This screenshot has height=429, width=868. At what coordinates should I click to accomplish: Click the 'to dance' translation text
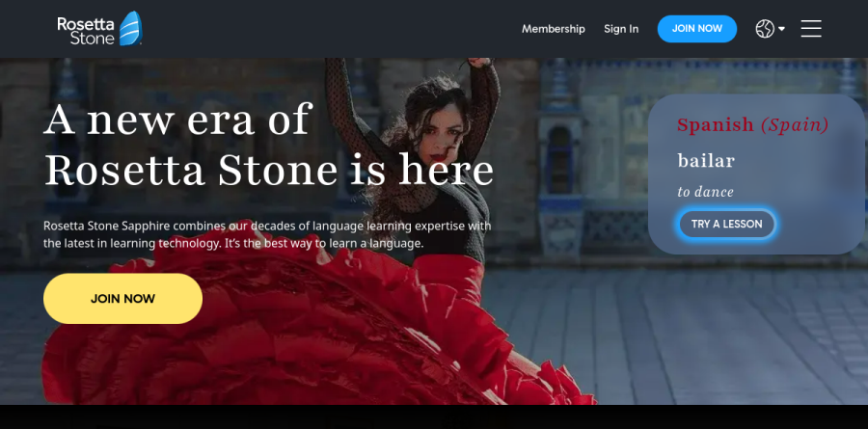(705, 192)
